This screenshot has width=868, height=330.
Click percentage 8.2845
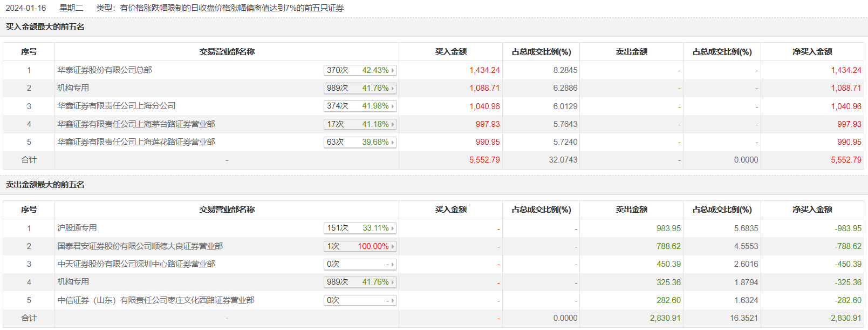(x=565, y=70)
